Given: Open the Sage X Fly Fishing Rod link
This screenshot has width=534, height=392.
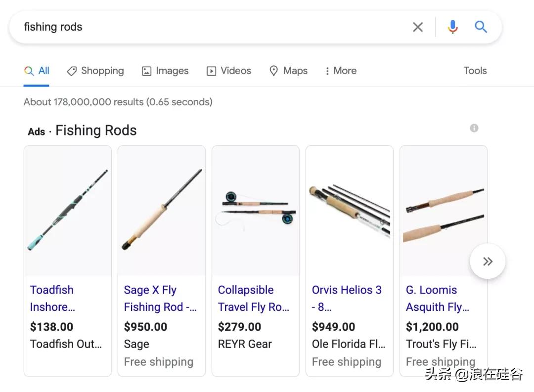Looking at the screenshot, I should pos(160,298).
